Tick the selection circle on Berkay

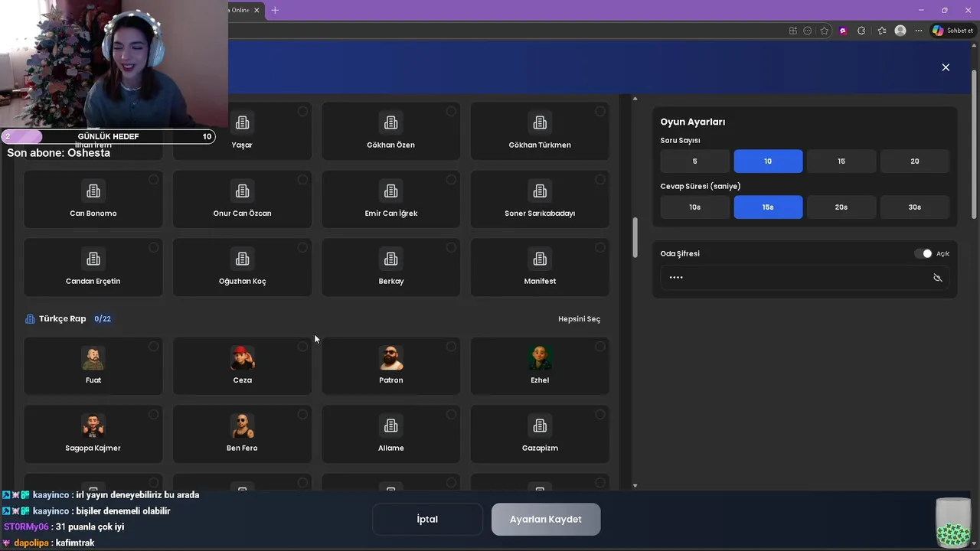pyautogui.click(x=451, y=248)
